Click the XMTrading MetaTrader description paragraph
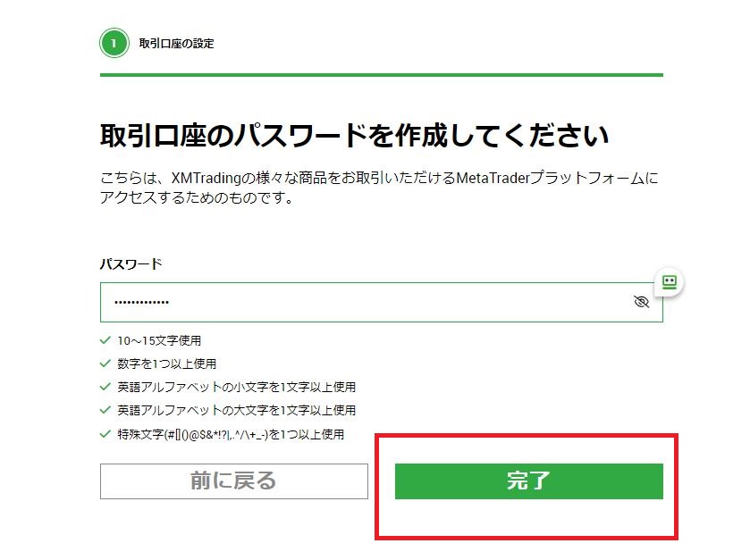Image resolution: width=750 pixels, height=560 pixels. [379, 188]
